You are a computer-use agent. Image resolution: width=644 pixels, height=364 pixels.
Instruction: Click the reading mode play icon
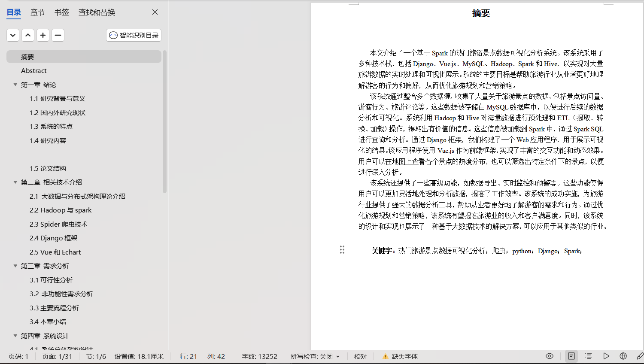(x=606, y=356)
